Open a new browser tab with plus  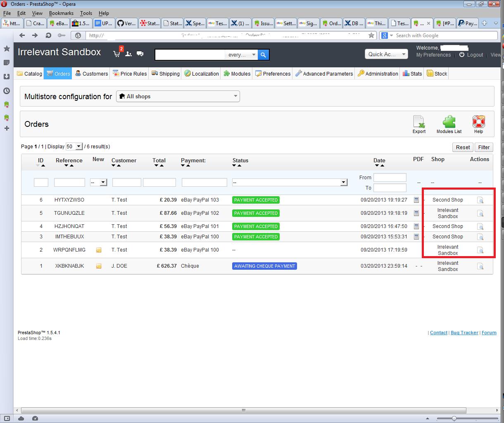pyautogui.click(x=485, y=23)
